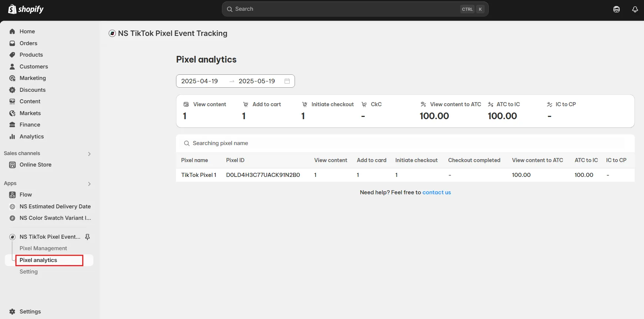Click the Discounts badge icon

click(12, 90)
